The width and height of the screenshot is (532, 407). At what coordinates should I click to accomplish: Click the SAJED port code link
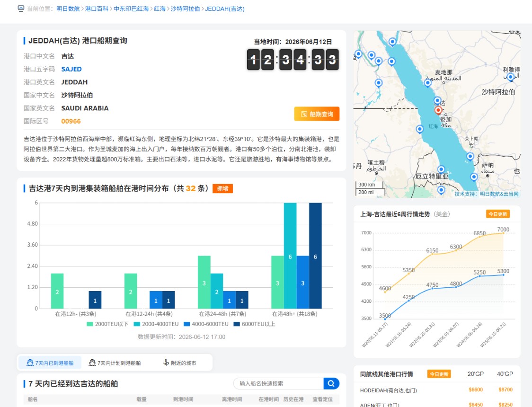71,69
